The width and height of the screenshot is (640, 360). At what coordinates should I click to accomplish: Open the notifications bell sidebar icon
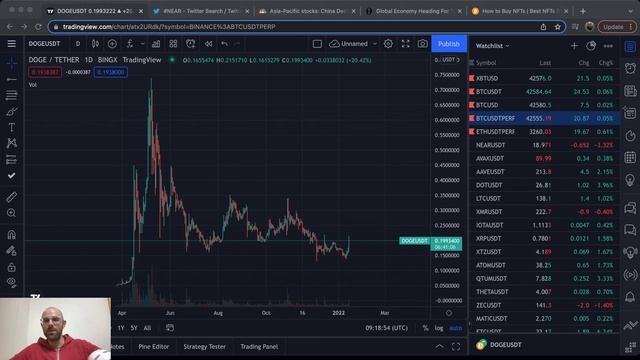point(630,297)
